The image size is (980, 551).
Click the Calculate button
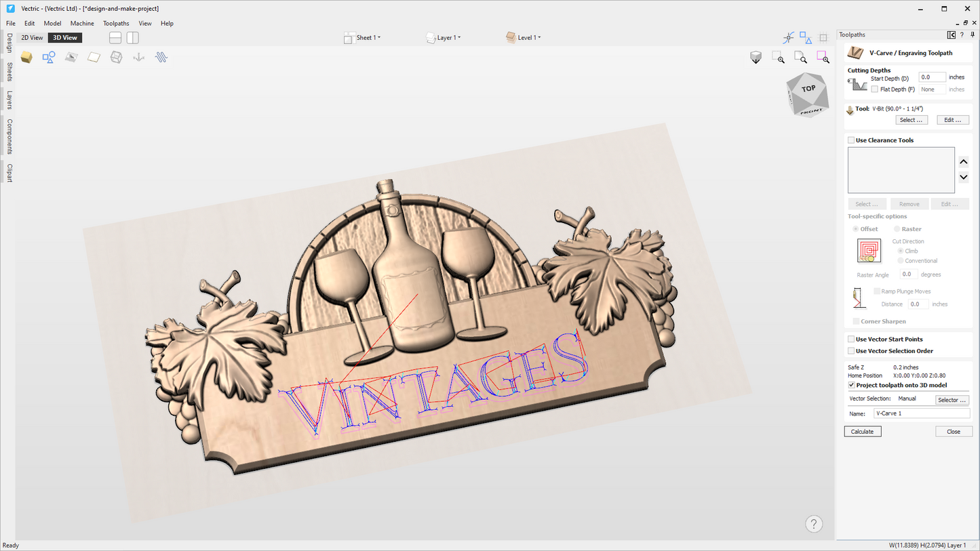tap(862, 431)
